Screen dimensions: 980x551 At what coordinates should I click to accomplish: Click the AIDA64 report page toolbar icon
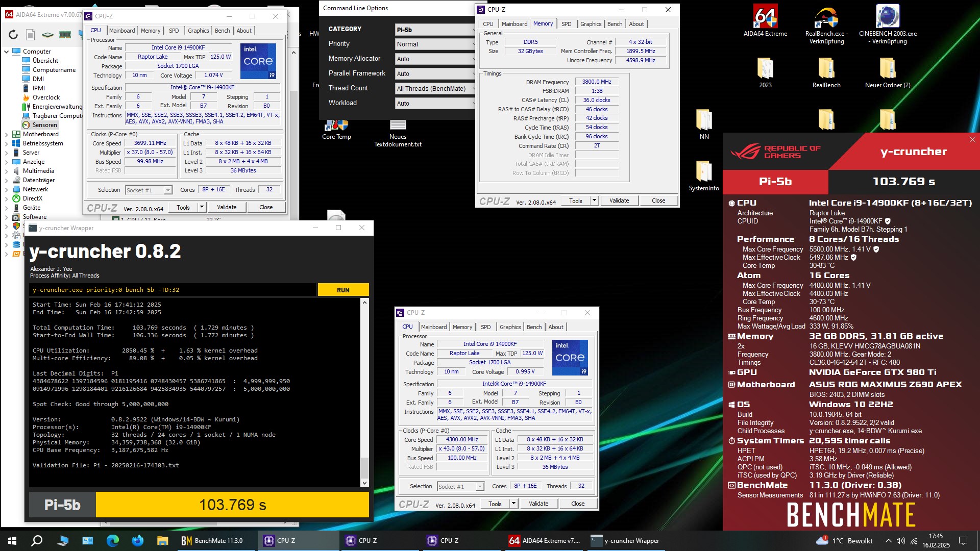click(x=30, y=35)
